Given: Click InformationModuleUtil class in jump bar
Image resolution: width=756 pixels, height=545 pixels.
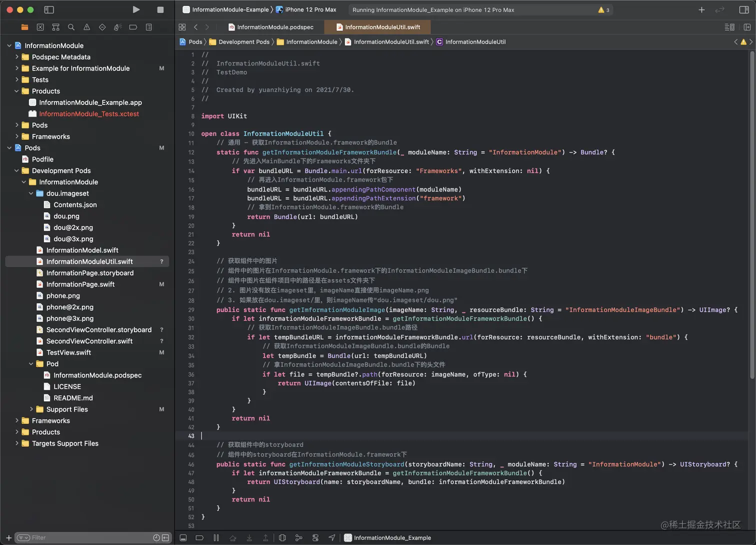Looking at the screenshot, I should (x=470, y=42).
